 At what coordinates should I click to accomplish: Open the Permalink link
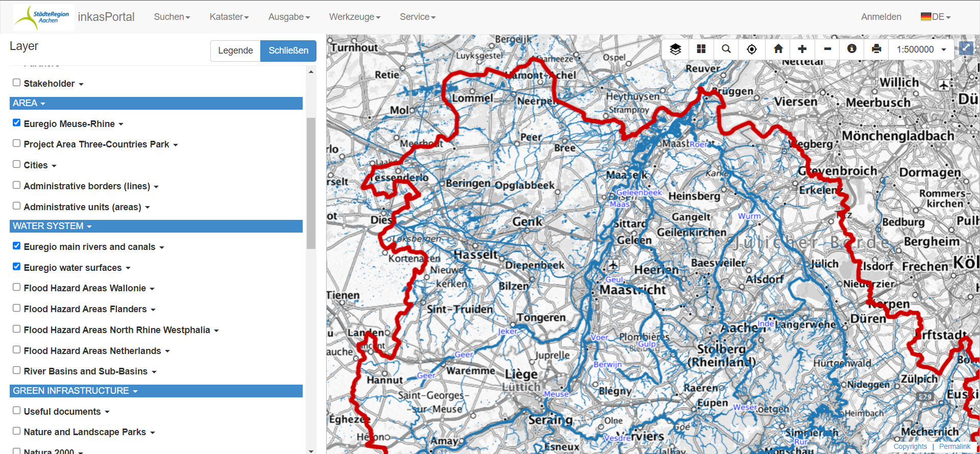[x=954, y=446]
